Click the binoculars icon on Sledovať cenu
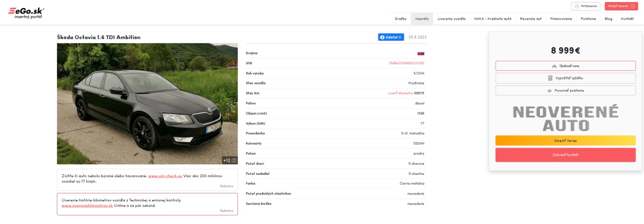Image resolution: width=644 pixels, height=224 pixels. click(554, 66)
